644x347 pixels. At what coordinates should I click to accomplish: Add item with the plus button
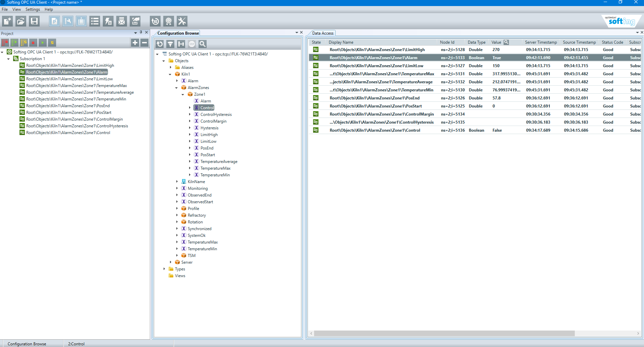click(135, 43)
